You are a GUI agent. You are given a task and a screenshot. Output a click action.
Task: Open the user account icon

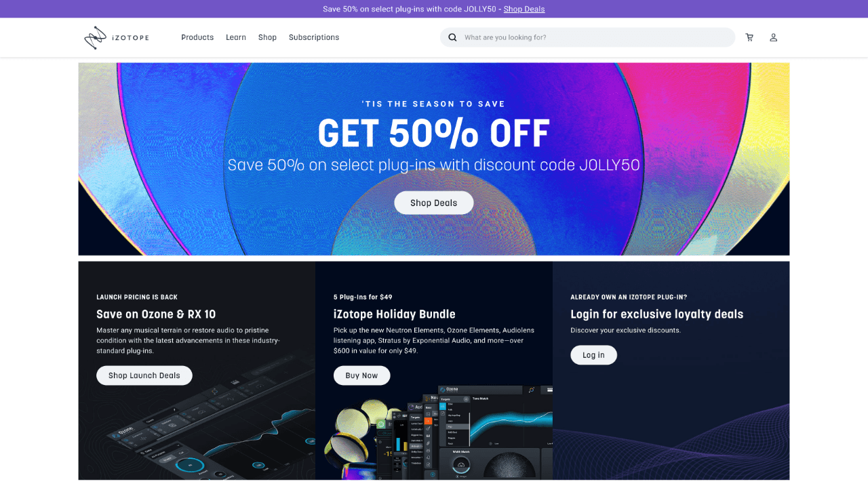click(x=773, y=37)
